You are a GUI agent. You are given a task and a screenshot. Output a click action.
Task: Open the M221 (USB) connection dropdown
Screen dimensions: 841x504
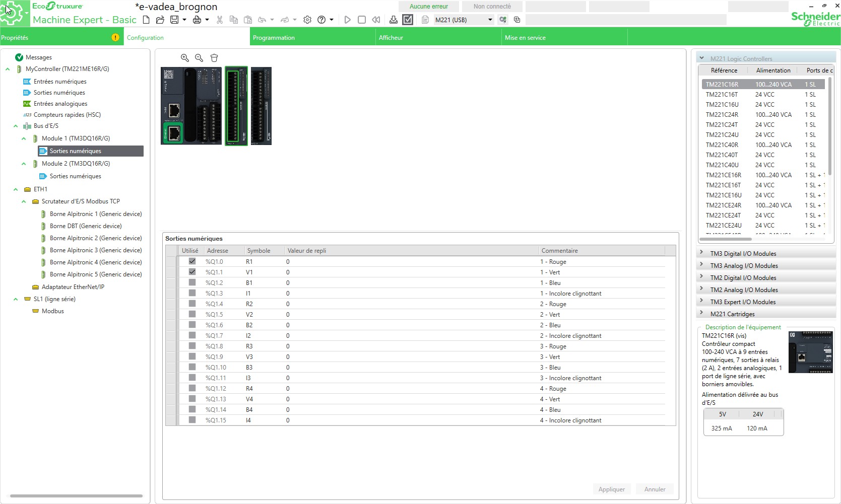click(490, 20)
